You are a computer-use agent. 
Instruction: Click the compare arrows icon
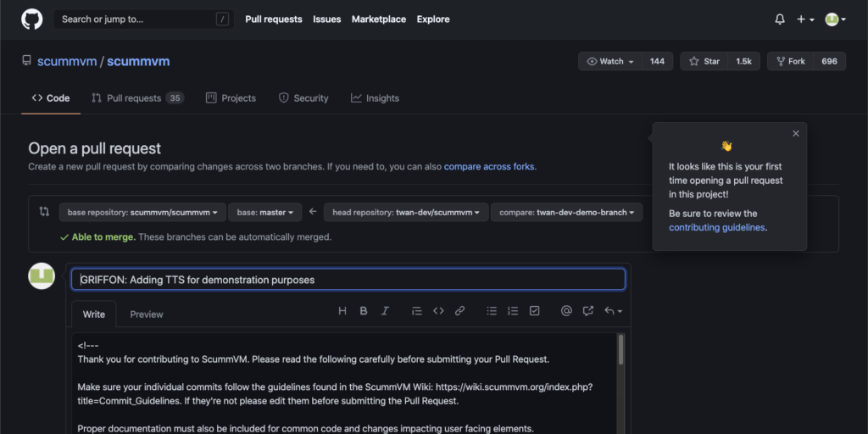(x=44, y=211)
